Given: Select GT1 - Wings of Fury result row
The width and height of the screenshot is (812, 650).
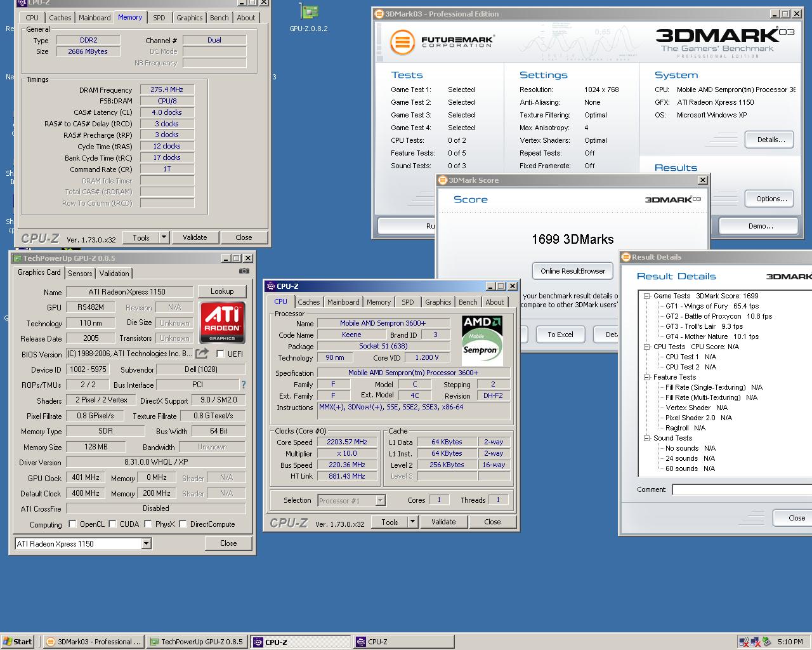Looking at the screenshot, I should tap(712, 306).
